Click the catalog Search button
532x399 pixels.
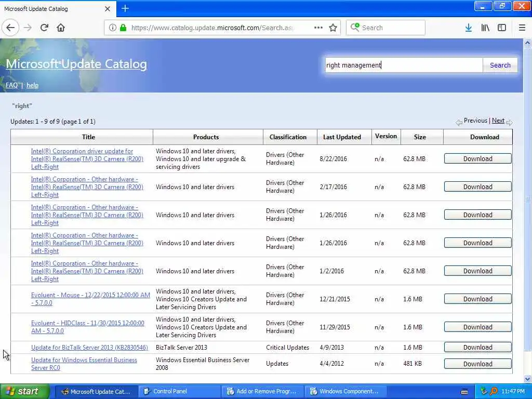pos(500,65)
